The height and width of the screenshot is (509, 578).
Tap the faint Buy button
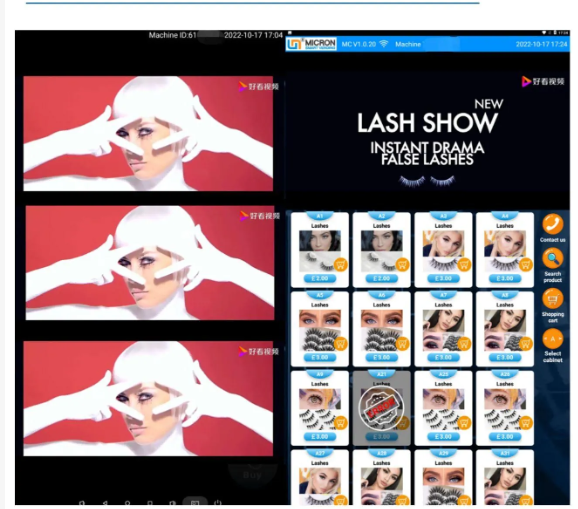pos(252,475)
